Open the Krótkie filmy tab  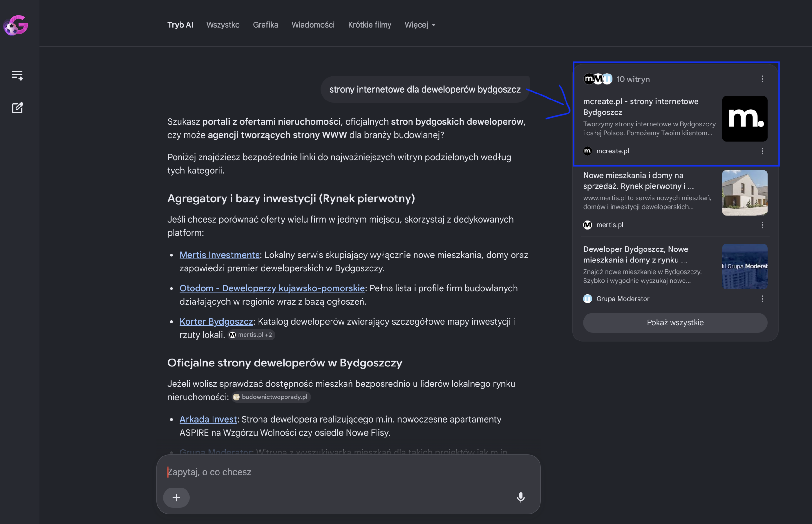pyautogui.click(x=370, y=25)
